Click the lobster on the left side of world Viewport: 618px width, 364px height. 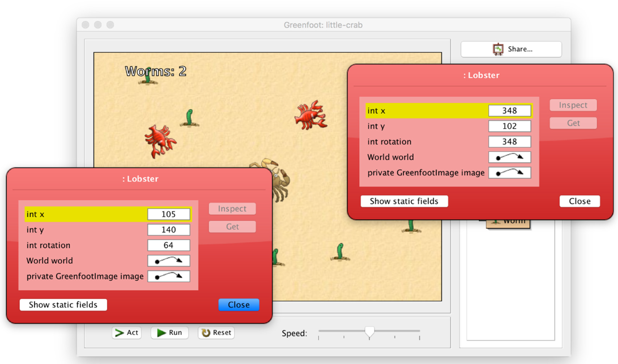tap(160, 141)
